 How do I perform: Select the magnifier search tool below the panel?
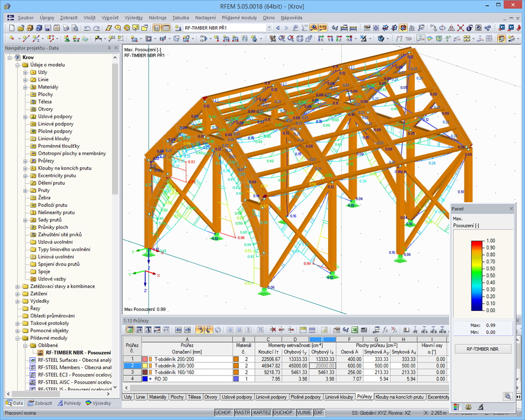(508, 396)
